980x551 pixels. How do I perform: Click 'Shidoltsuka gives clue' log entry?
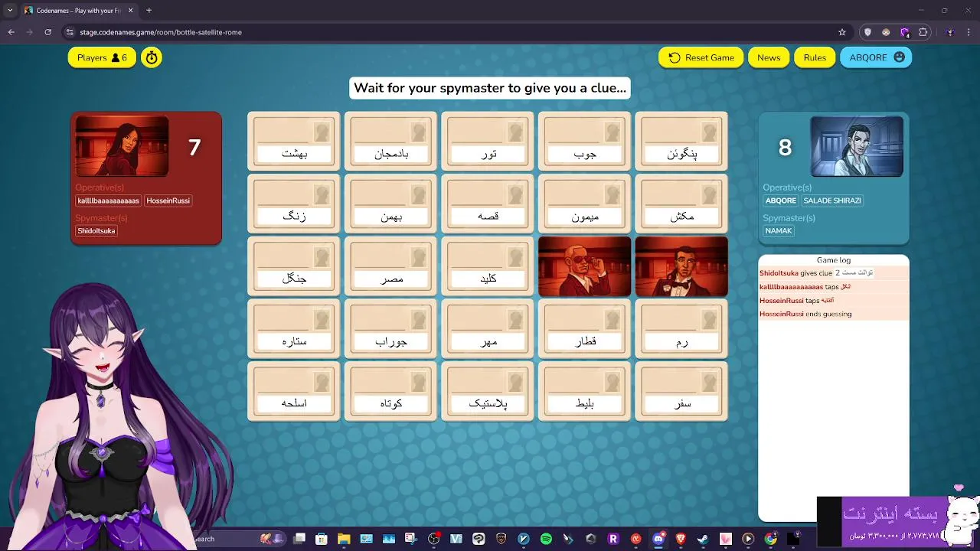coord(834,273)
